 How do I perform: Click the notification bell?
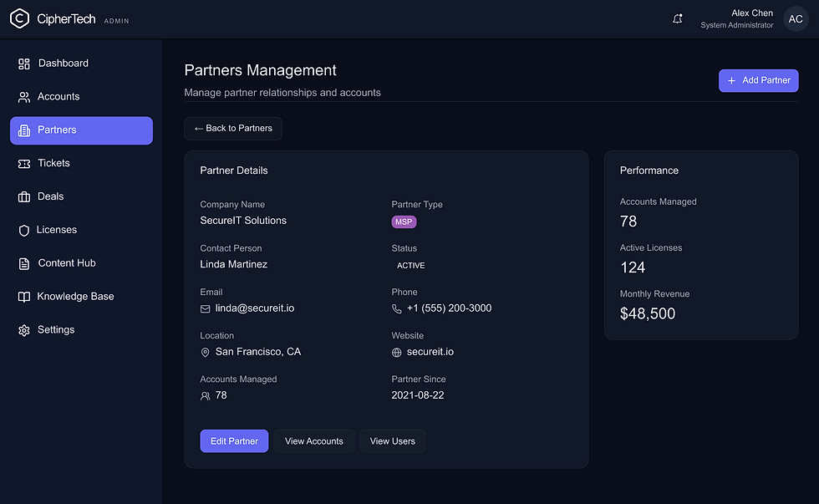point(677,18)
